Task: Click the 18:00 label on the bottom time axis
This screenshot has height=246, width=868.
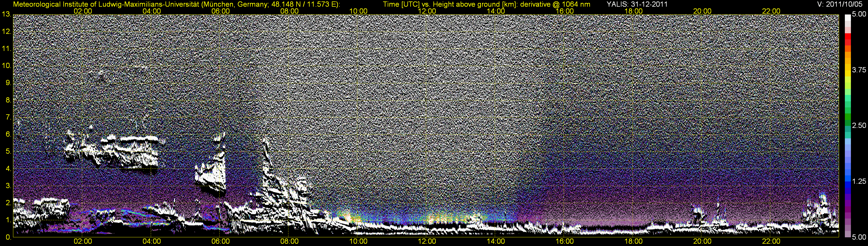Action: pyautogui.click(x=633, y=241)
